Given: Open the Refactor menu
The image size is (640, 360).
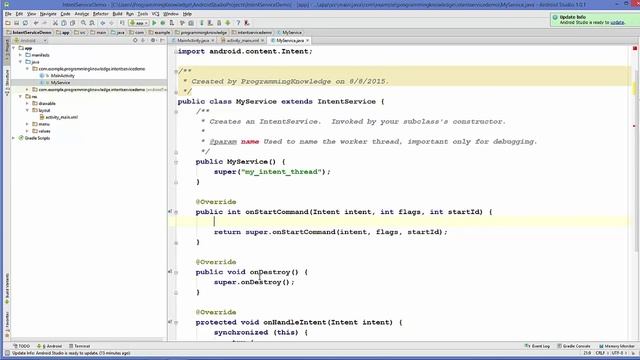Looking at the screenshot, I should (100, 14).
